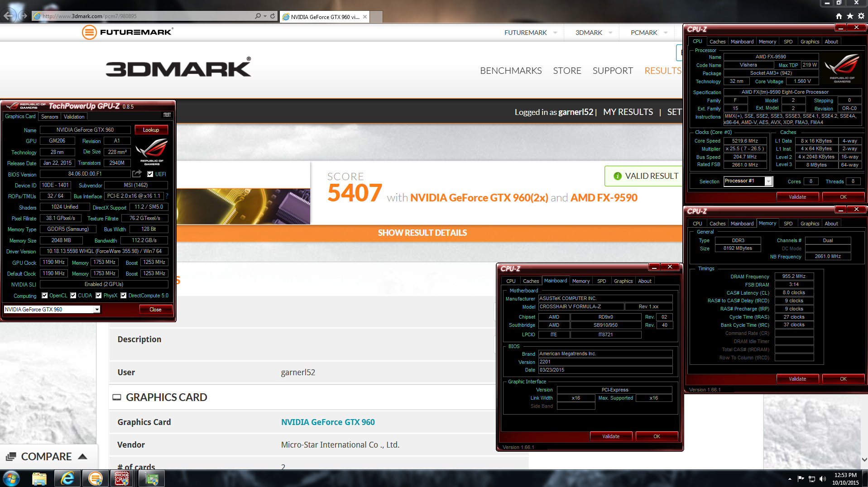This screenshot has height=487, width=868.
Task: Click the BIOS export share icon in GPU-Z
Action: 137,174
